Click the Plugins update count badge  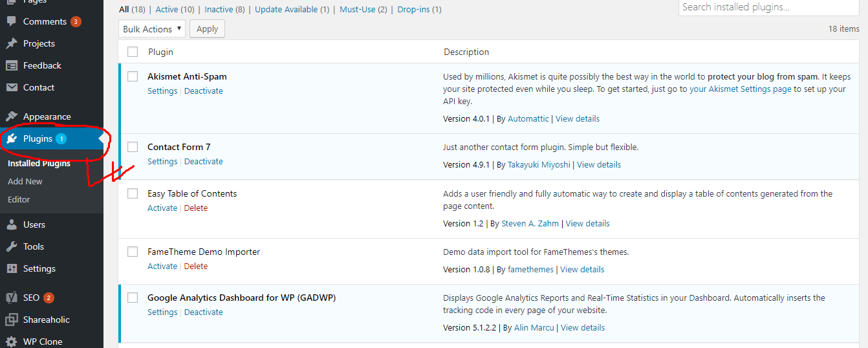point(61,138)
